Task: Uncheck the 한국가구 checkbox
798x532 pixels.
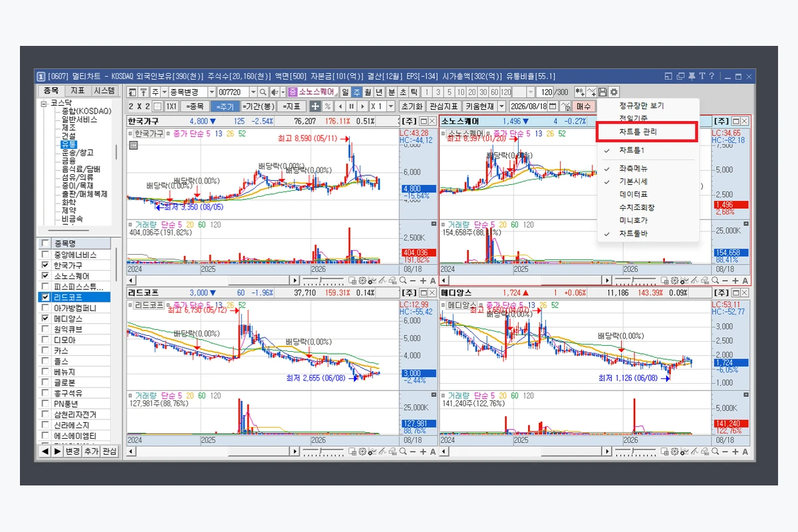Action: click(x=45, y=265)
